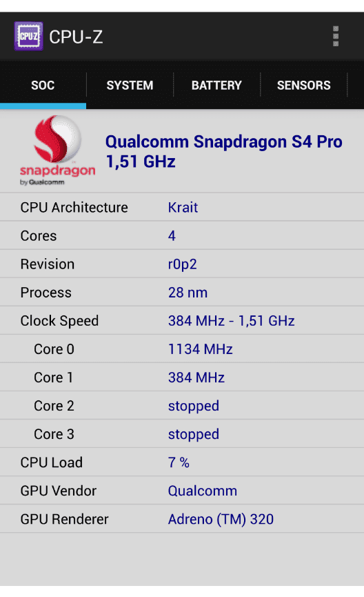Click the Snapdragon by Qualcomm logo
This screenshot has width=364, height=597.
click(x=57, y=150)
